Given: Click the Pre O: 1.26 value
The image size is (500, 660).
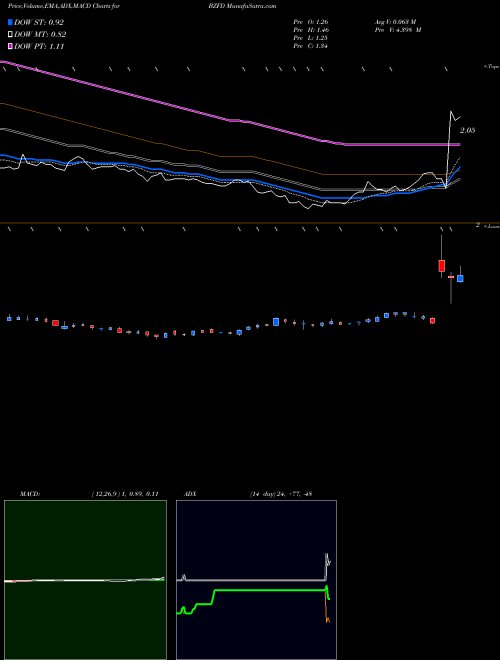Looking at the screenshot, I should click(x=311, y=22).
